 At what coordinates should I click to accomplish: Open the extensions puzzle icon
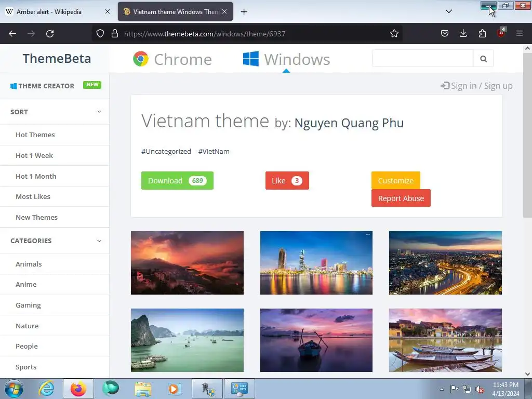(482, 34)
